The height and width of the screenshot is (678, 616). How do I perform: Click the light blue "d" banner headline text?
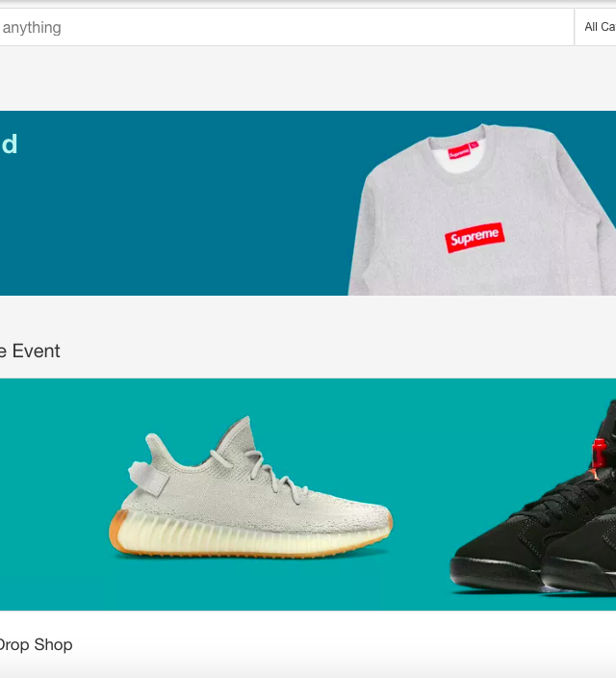pyautogui.click(x=9, y=144)
